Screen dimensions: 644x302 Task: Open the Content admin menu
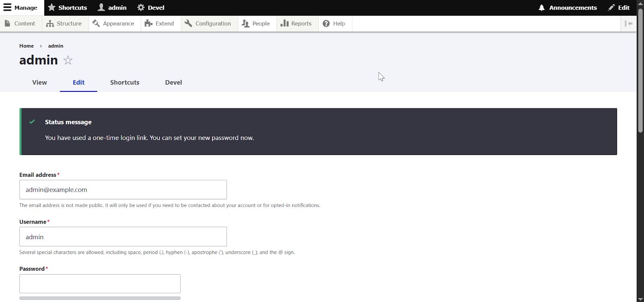(20, 24)
